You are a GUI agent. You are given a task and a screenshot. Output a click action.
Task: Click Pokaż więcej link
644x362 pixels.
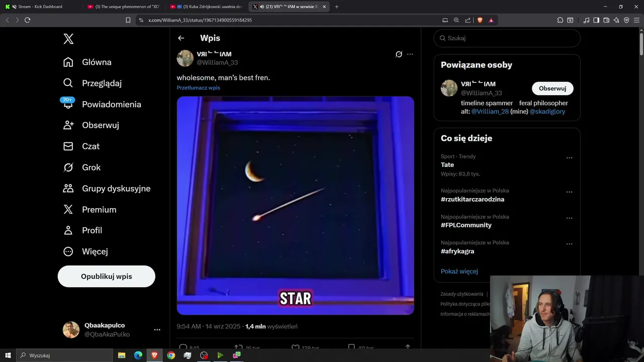pyautogui.click(x=459, y=271)
